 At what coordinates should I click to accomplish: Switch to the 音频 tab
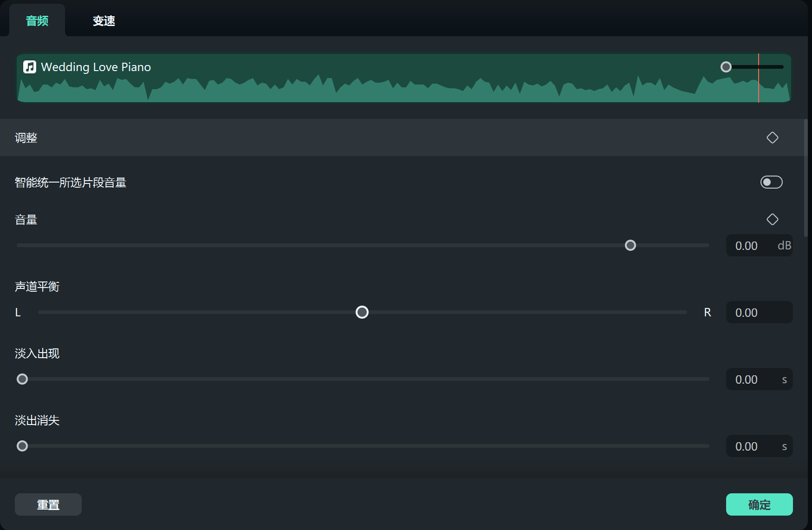37,21
